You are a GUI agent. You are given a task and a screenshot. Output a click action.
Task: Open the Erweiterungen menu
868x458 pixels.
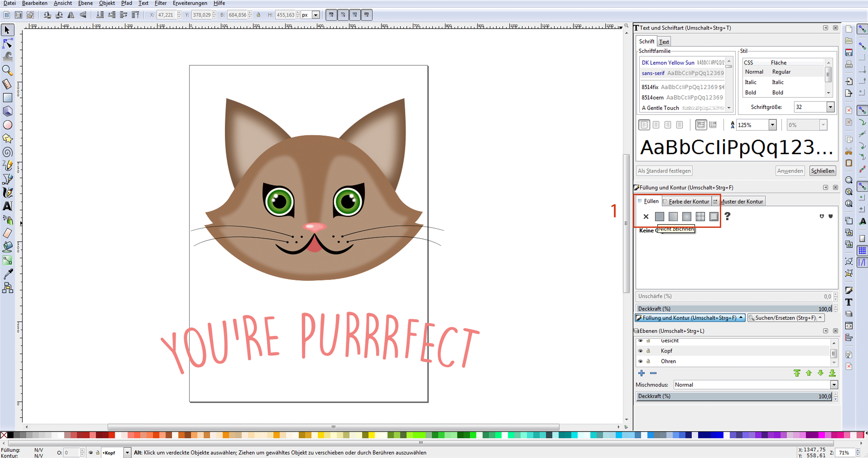pos(190,3)
